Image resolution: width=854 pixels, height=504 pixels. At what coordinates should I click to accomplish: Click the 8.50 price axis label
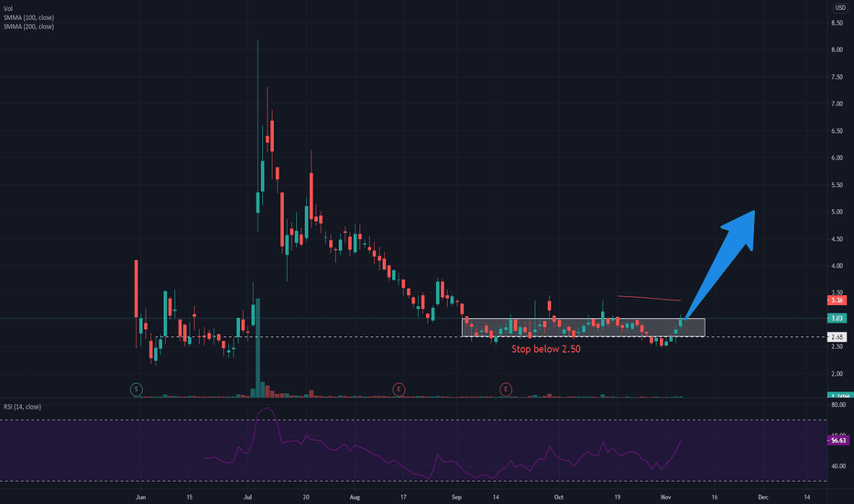pyautogui.click(x=838, y=23)
